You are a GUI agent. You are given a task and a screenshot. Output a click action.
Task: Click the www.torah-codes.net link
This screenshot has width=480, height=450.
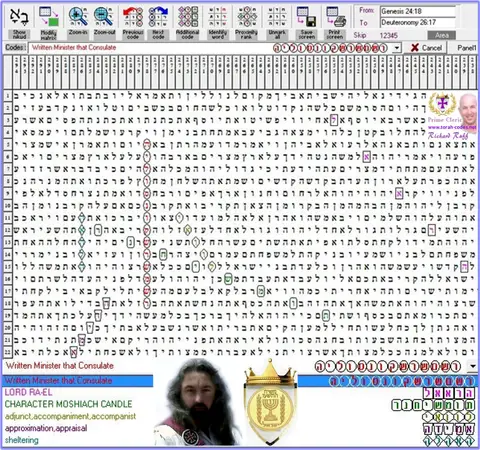point(452,127)
